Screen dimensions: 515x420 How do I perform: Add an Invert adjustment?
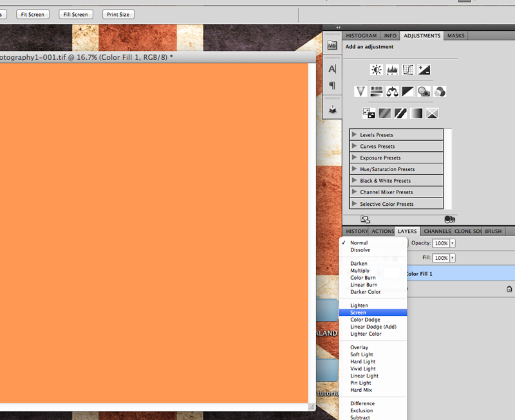tap(368, 114)
